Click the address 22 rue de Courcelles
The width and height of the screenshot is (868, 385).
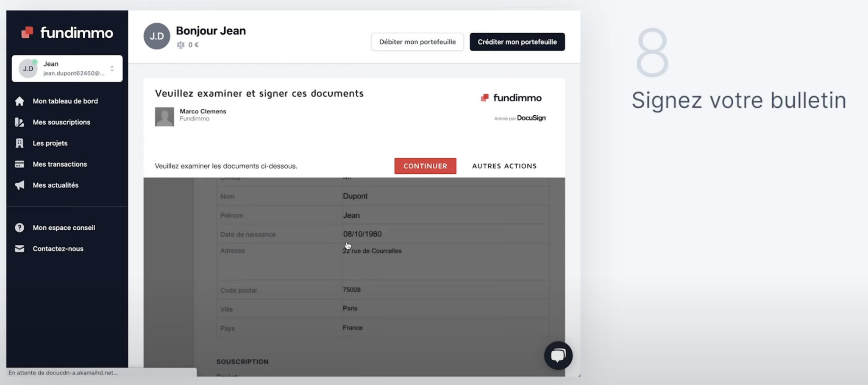point(372,251)
